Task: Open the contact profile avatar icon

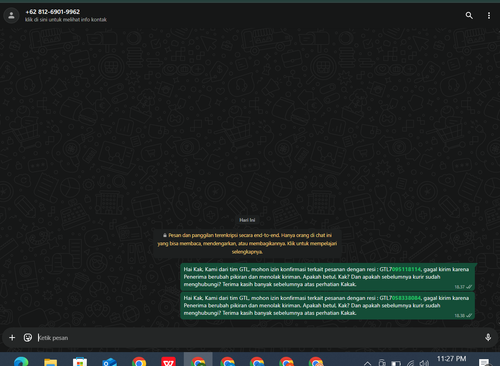Action: click(x=11, y=15)
